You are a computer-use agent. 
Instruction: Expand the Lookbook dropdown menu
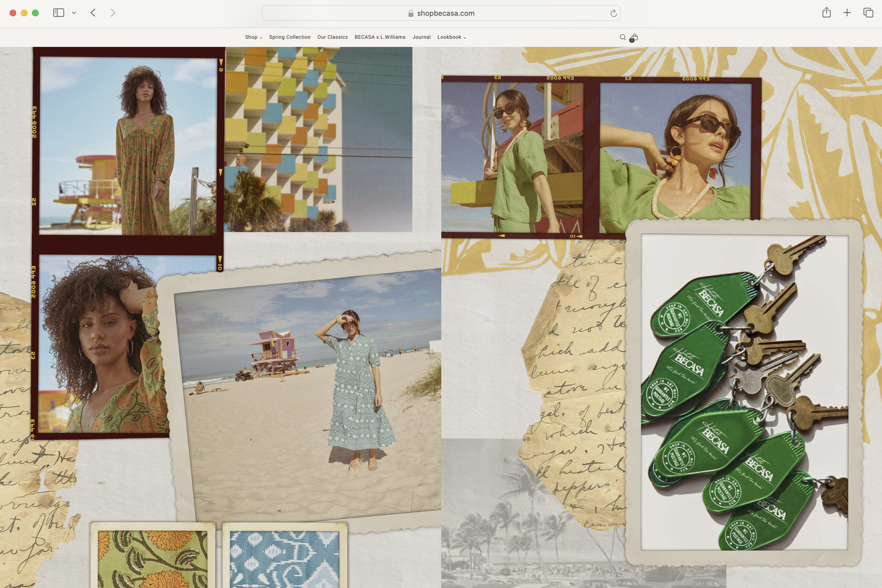[x=452, y=37]
